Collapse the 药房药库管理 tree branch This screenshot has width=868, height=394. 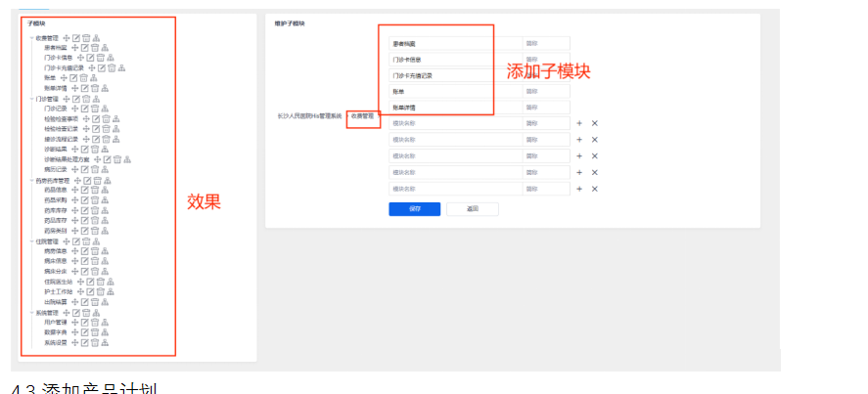pyautogui.click(x=31, y=181)
